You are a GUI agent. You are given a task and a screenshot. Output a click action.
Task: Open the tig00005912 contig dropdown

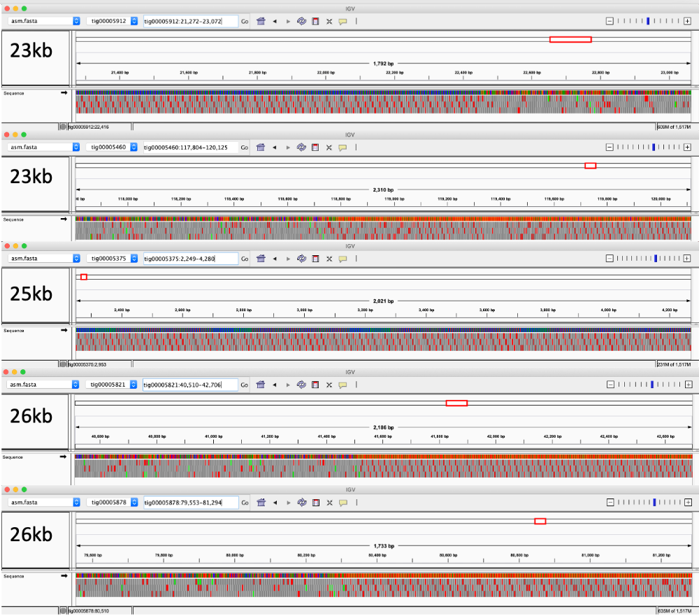coord(112,21)
